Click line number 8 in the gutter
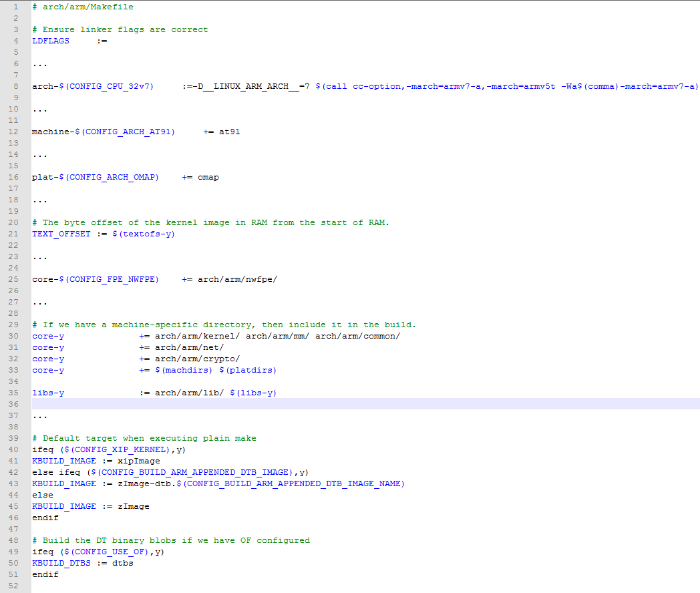700x593 pixels. [x=15, y=86]
